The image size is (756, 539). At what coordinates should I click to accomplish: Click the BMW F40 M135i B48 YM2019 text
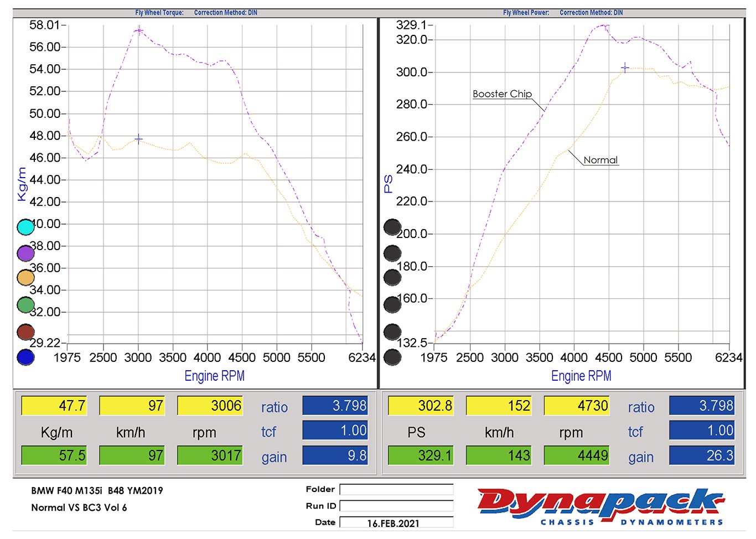point(97,490)
